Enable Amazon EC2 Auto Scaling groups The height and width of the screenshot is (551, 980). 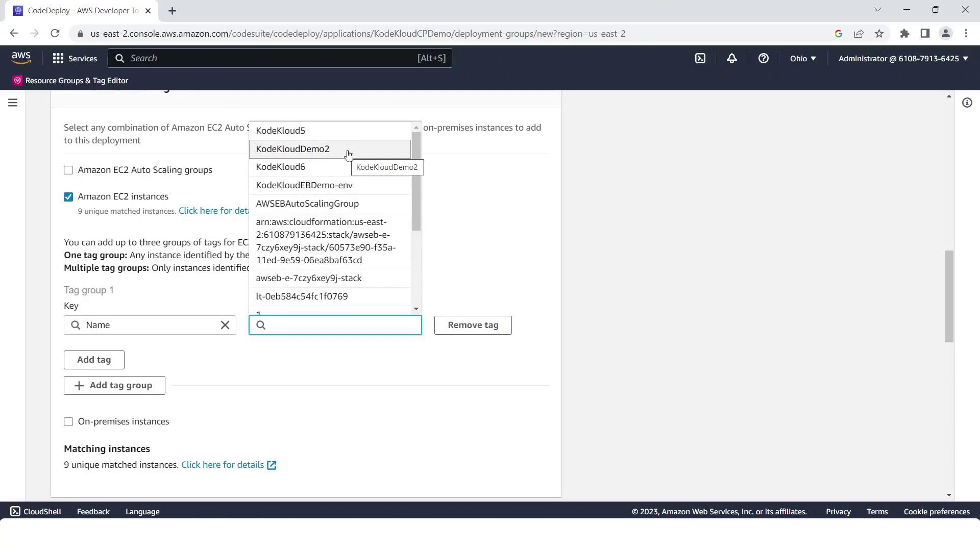pos(68,170)
